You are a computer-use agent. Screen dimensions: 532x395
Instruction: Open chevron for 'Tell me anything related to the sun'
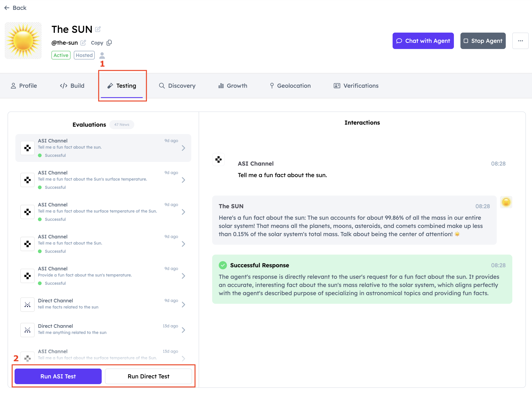coord(183,330)
